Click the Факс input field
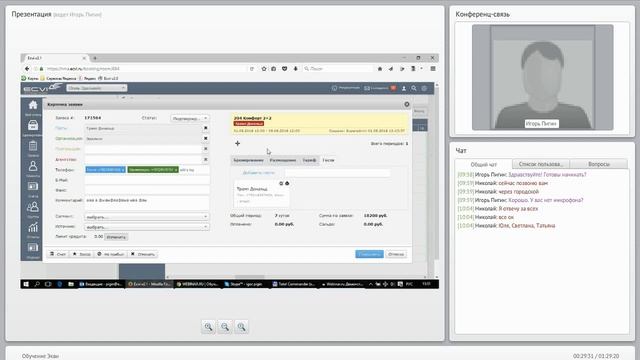The image size is (640, 360). coord(147,190)
